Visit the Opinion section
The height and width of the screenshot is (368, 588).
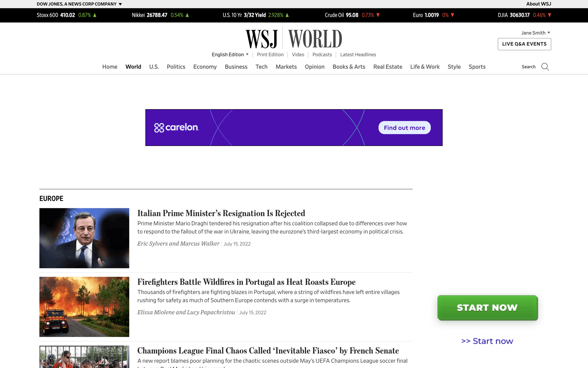coord(315,67)
